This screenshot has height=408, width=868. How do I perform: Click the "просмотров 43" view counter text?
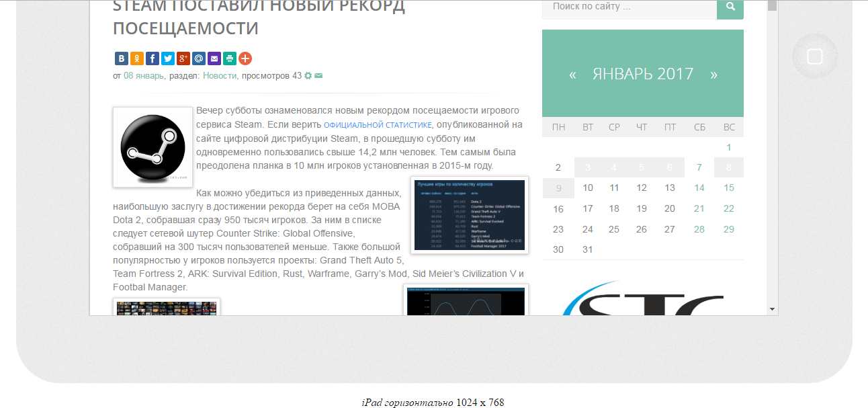(x=271, y=76)
